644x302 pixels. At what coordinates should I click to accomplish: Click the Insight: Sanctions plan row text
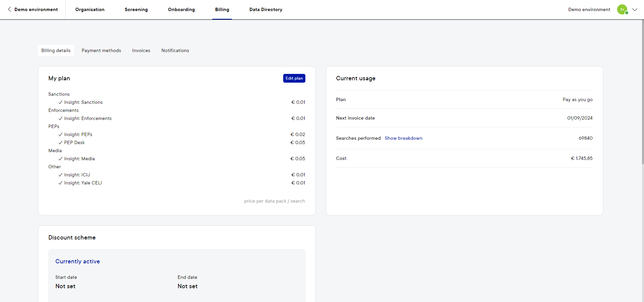83,102
